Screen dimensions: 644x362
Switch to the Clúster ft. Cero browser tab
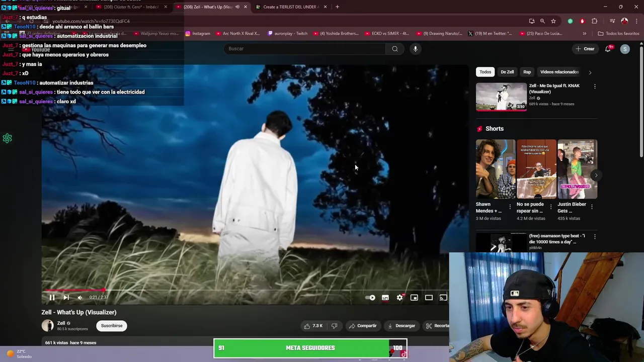131,7
